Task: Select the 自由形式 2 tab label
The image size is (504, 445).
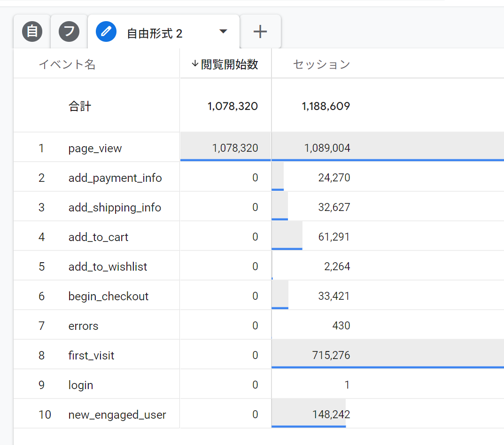Action: [x=155, y=33]
